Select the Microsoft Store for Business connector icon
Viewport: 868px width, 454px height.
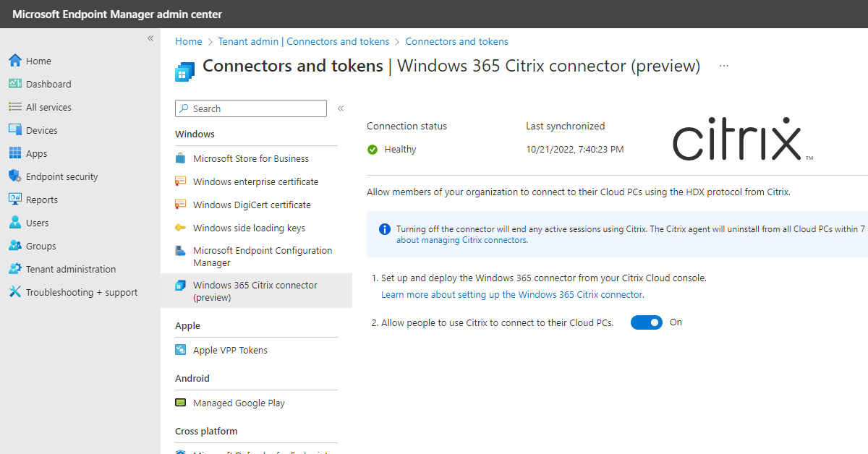pos(182,158)
